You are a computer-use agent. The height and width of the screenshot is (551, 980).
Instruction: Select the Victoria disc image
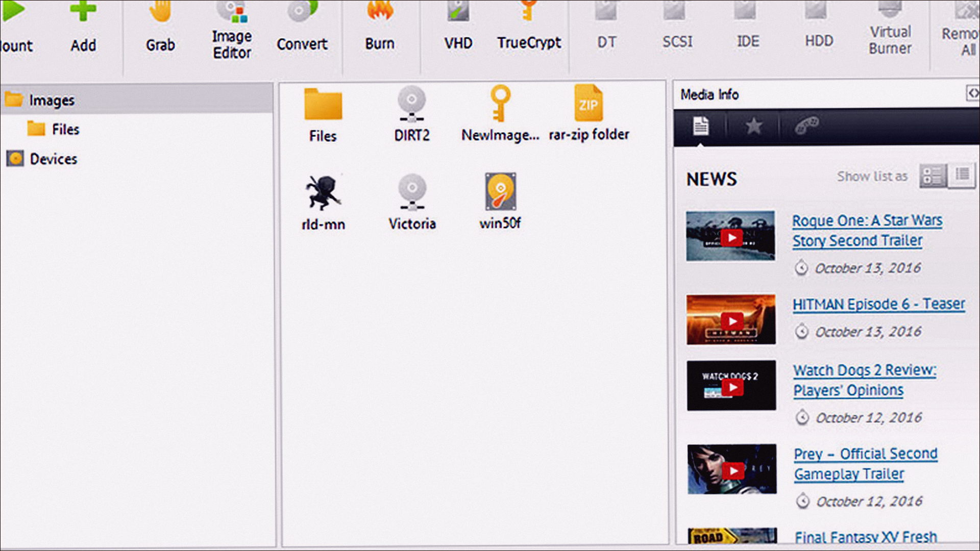pos(412,203)
